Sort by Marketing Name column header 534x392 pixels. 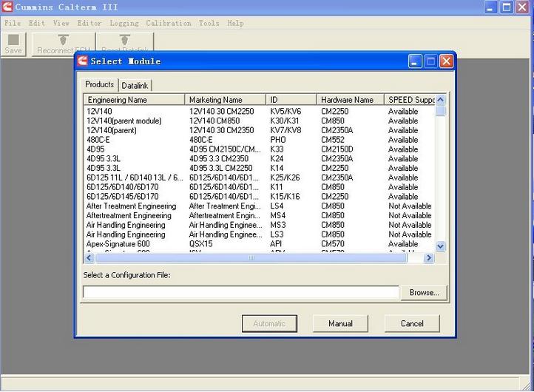tap(225, 100)
